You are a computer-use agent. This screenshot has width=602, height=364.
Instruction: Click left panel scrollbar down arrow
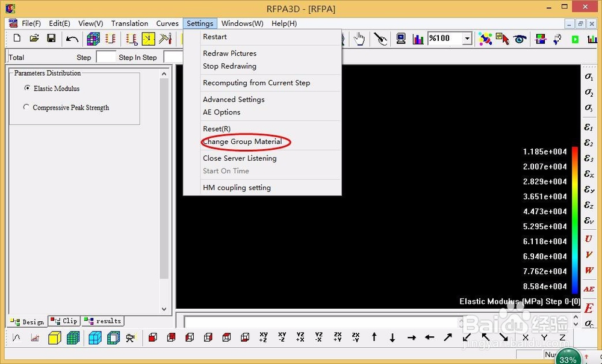(164, 309)
